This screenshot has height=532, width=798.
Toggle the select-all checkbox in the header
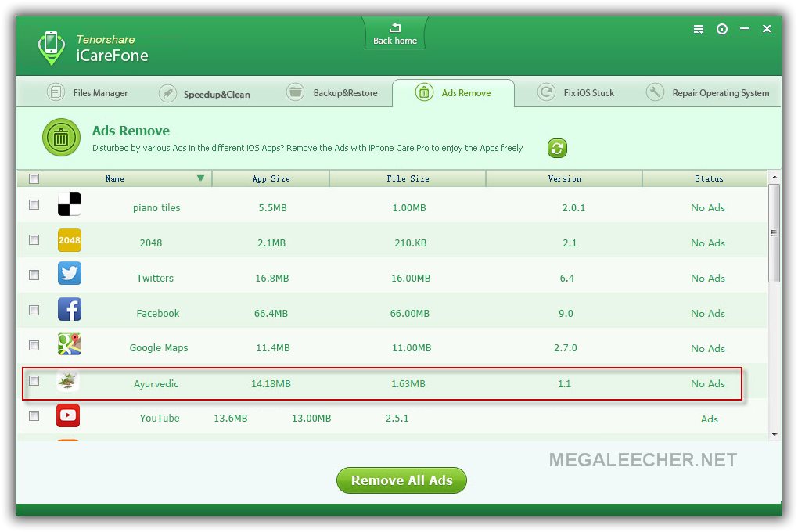[34, 178]
